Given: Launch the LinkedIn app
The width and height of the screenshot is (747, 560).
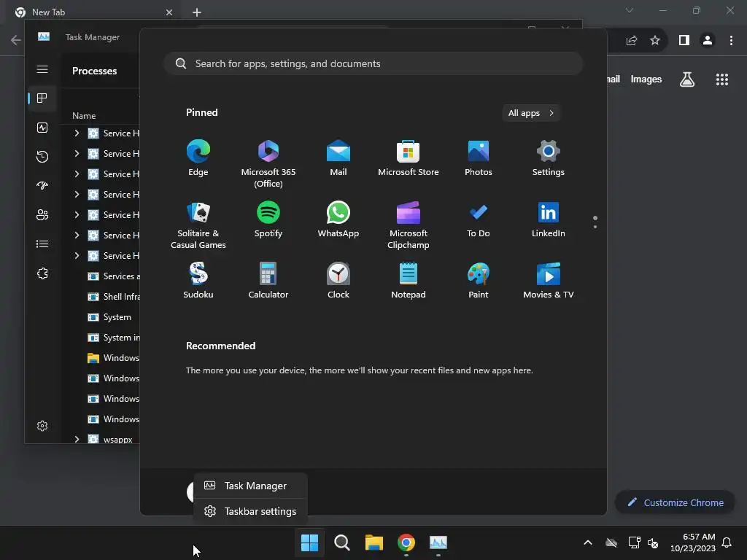Looking at the screenshot, I should (549, 219).
